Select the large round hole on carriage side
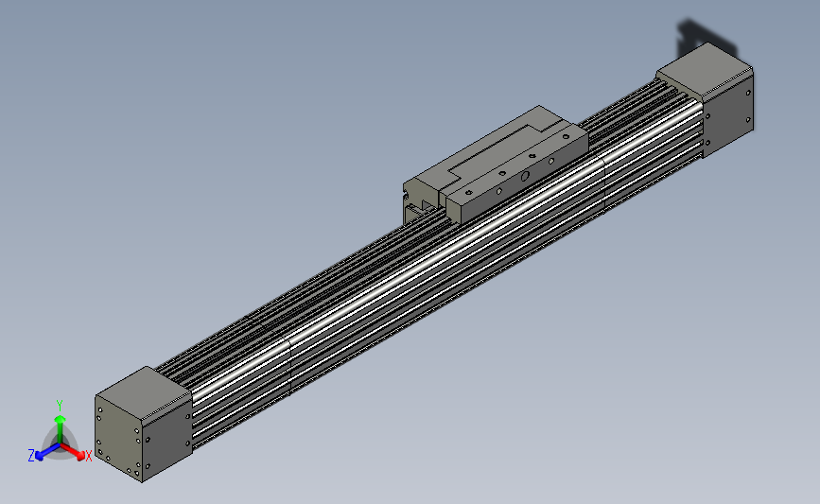This screenshot has height=504, width=820. (525, 177)
